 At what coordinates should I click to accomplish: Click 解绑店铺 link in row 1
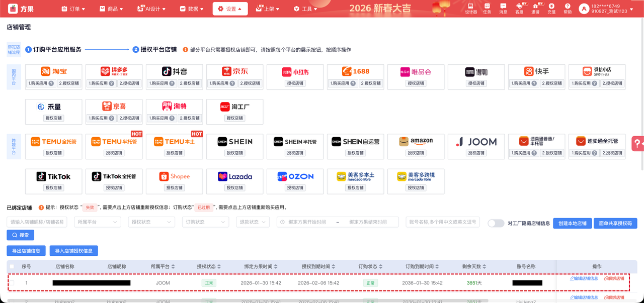pyautogui.click(x=614, y=278)
